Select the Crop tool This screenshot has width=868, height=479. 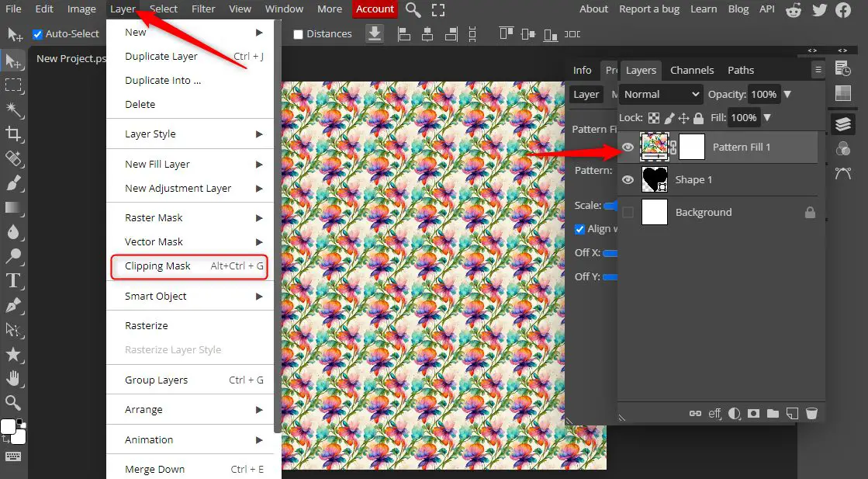coord(12,134)
